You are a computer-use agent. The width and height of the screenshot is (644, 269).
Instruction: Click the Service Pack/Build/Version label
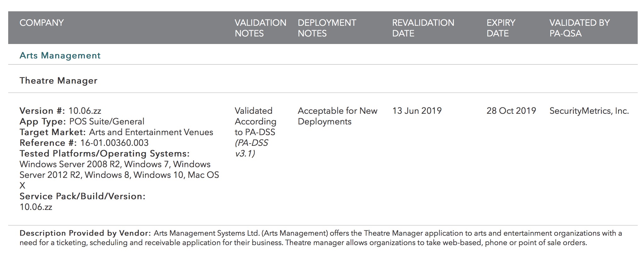click(82, 196)
